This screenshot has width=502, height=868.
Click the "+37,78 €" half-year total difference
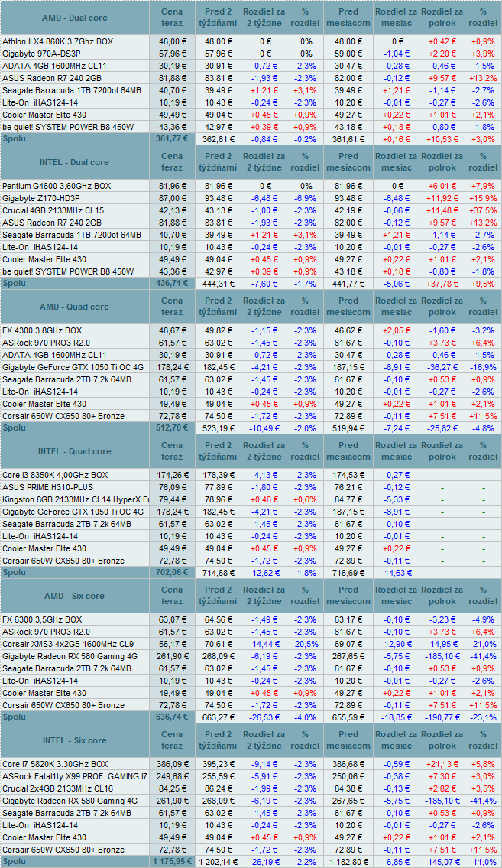click(443, 283)
